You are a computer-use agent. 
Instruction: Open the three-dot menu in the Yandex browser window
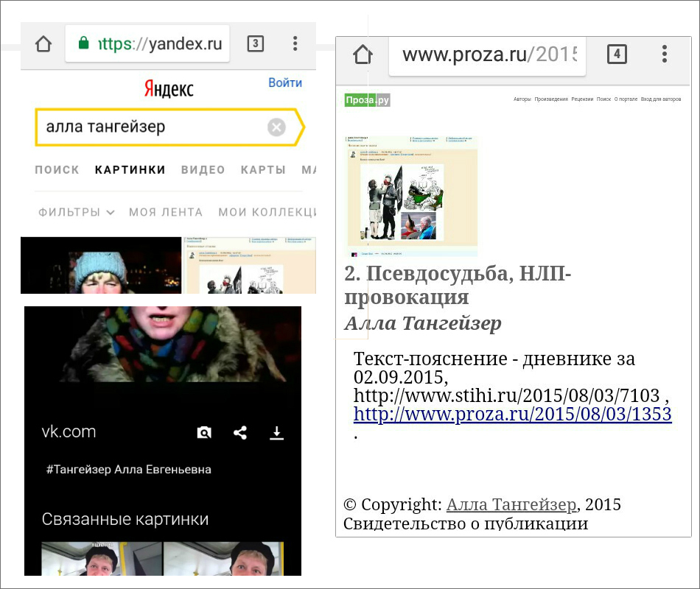tap(295, 43)
